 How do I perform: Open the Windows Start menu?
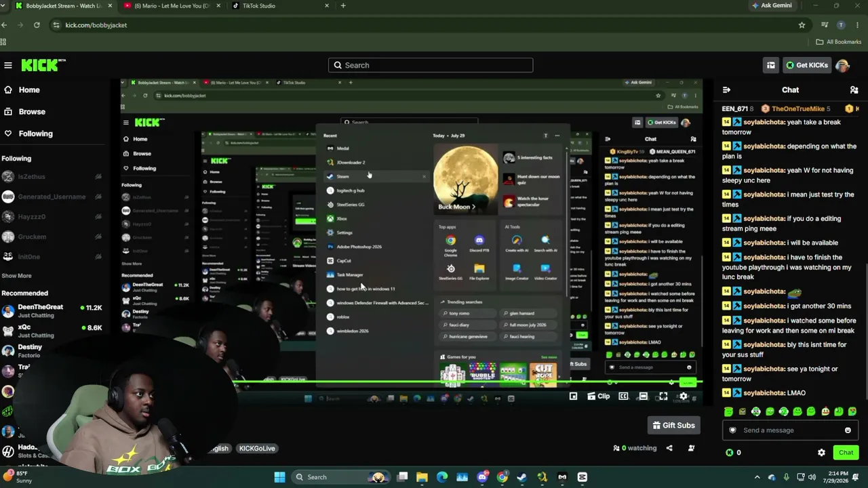click(279, 477)
